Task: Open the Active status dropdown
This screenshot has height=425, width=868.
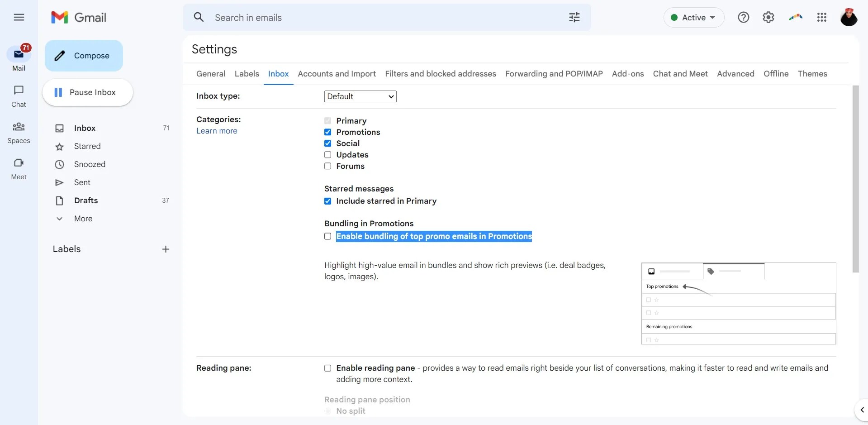Action: pyautogui.click(x=693, y=17)
